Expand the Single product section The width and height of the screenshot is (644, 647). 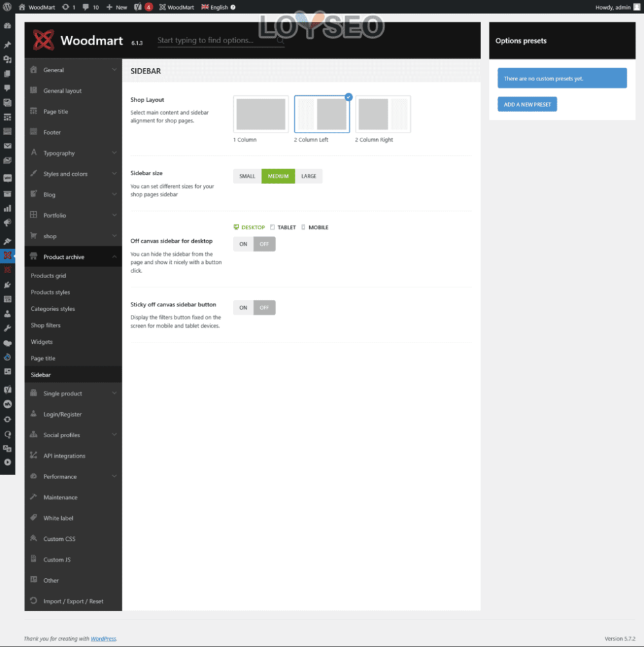point(73,393)
